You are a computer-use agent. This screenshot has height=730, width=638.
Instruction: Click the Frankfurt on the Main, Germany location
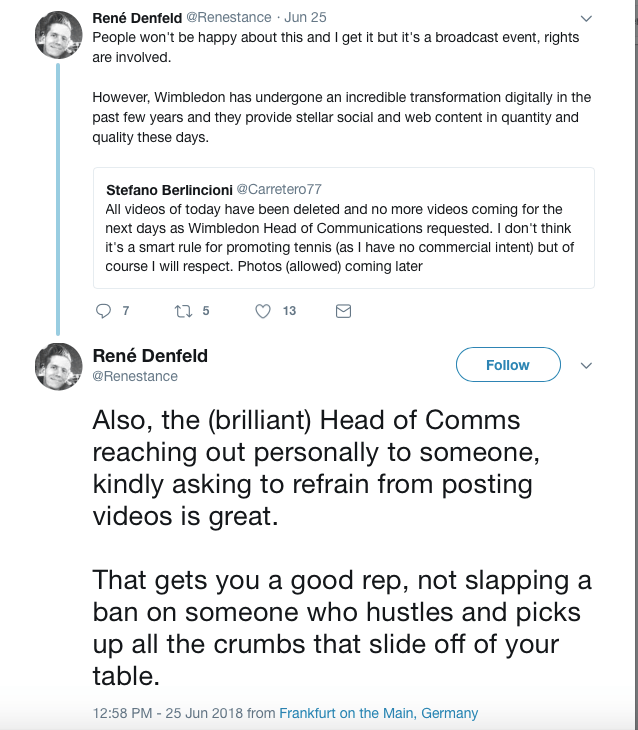click(x=378, y=713)
